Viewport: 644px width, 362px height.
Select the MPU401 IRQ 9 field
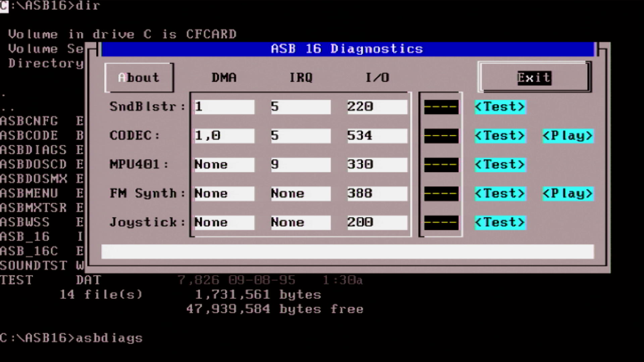[301, 165]
